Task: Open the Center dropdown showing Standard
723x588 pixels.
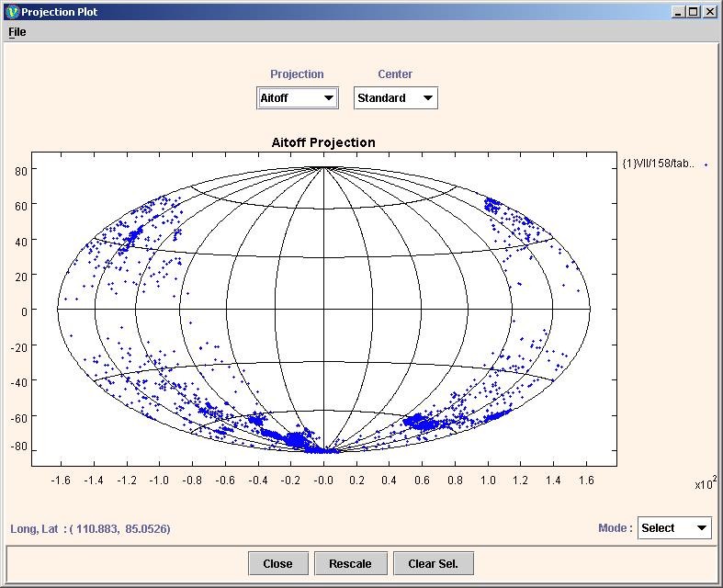Action: coord(395,98)
